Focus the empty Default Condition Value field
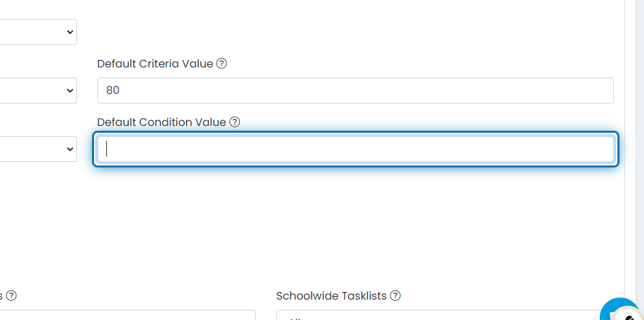Image resolution: width=644 pixels, height=320 pixels. 354,149
